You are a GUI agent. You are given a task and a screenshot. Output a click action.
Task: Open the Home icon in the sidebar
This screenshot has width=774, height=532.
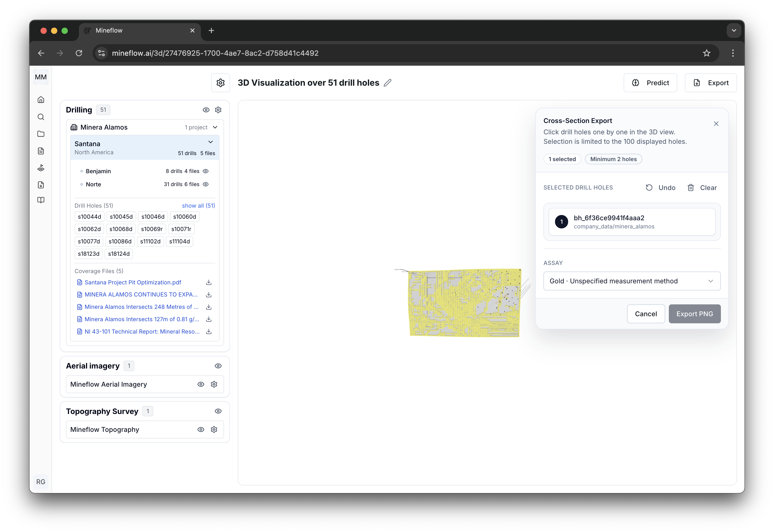click(x=41, y=99)
